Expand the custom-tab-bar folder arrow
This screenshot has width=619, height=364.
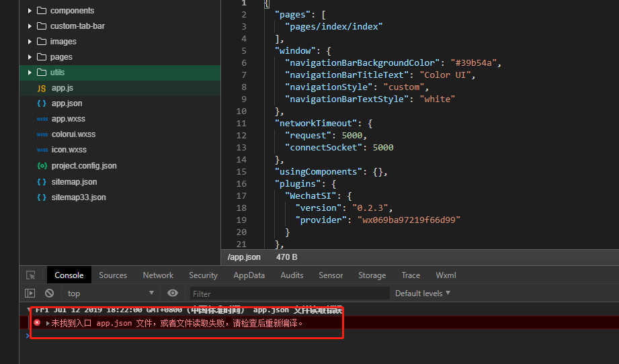point(30,26)
